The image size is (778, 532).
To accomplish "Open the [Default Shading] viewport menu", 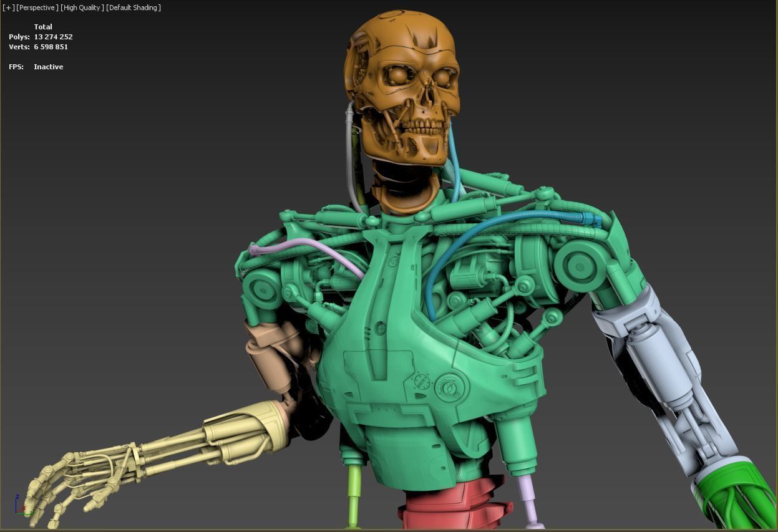I will (x=134, y=7).
